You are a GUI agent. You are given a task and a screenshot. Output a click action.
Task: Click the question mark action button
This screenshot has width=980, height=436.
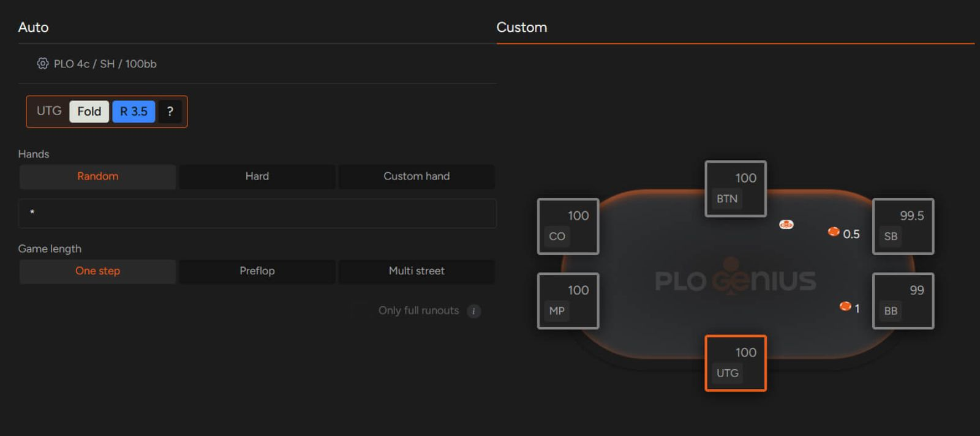pyautogui.click(x=170, y=111)
